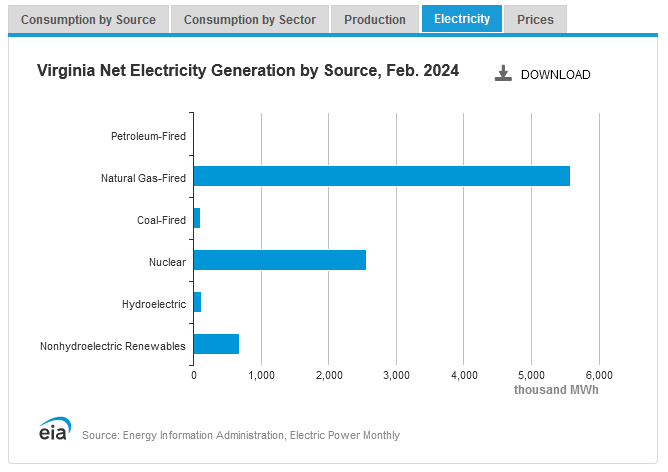Click the Nuclear generation bar

pos(279,260)
